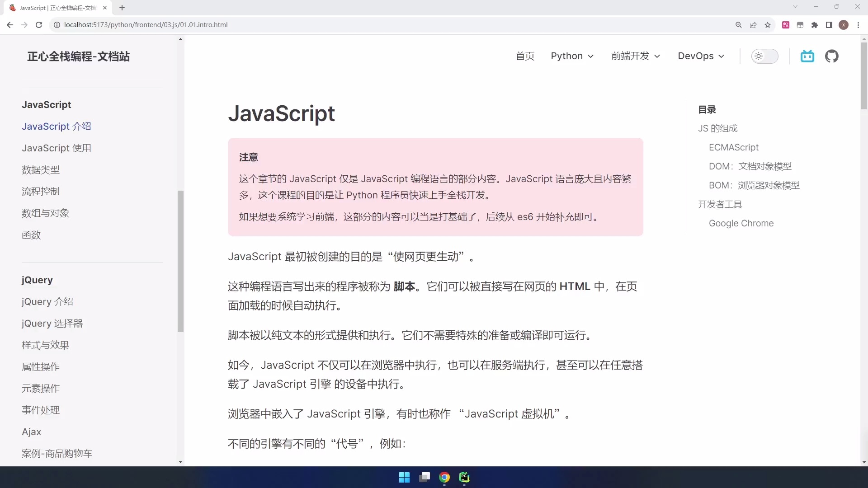Toggle the dark mode appearance switch
868x488 pixels.
pos(764,56)
